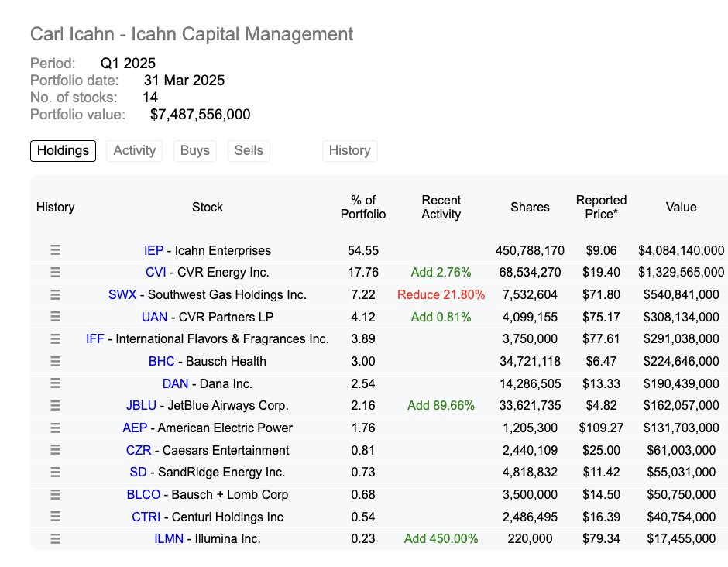728x567 pixels.
Task: Open the BLCO Bausch + Lomb link
Action: pos(207,494)
